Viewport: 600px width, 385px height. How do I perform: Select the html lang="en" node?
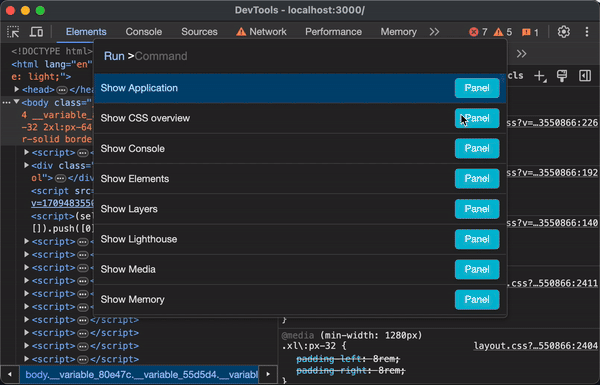(x=52, y=64)
